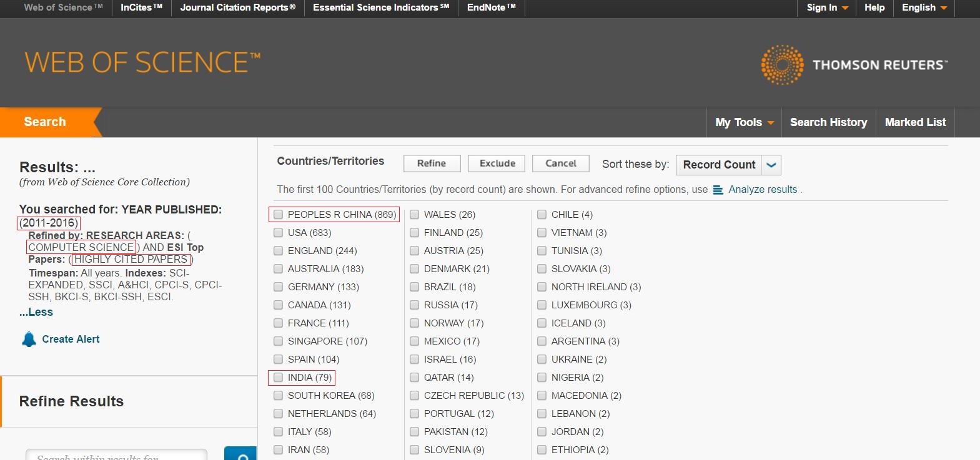Click the Web of Science top tab
Viewport: 980px width, 460px height.
coord(63,7)
